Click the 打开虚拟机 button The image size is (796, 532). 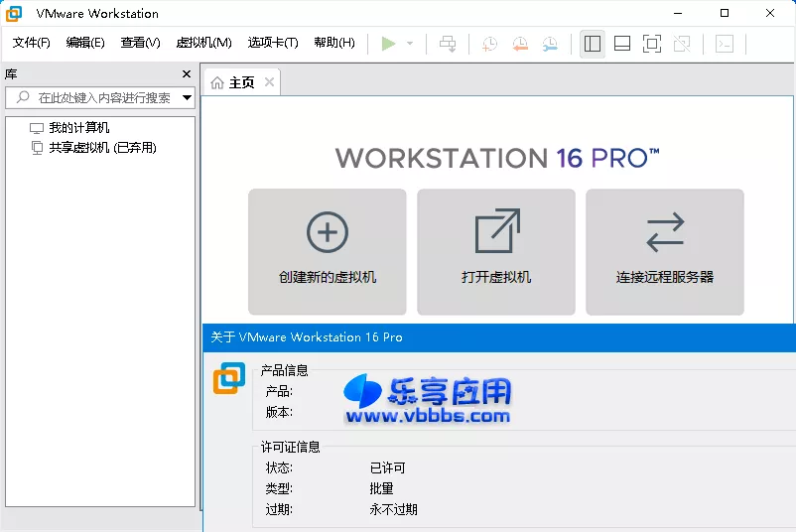[x=496, y=252]
